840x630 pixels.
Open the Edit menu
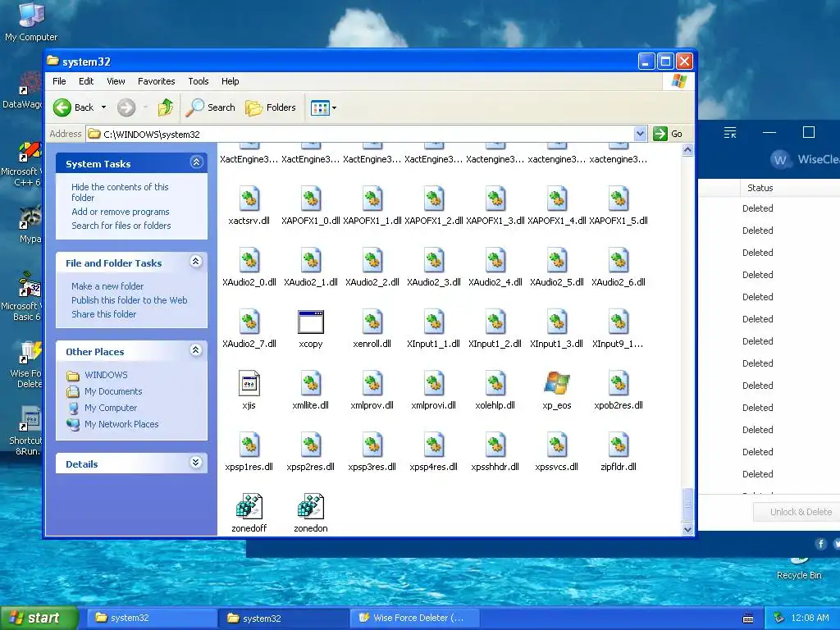tap(86, 81)
